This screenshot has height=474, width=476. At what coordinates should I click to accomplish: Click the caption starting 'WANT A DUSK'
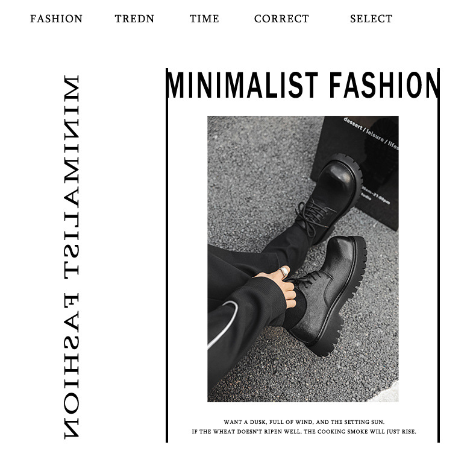coord(304,422)
